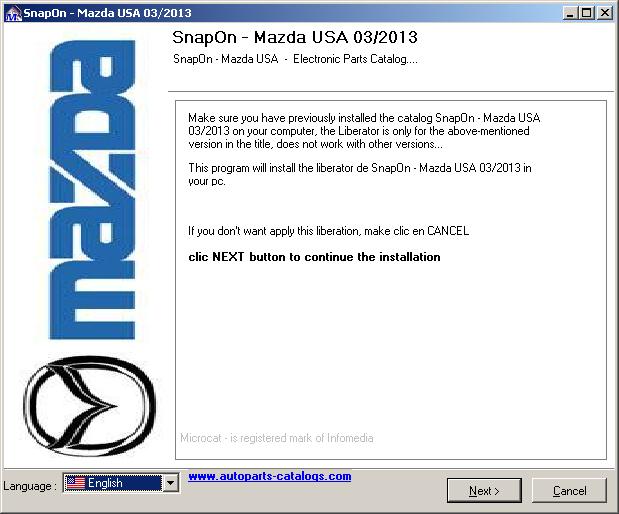Click 'This program will install the liberator' paragraph
This screenshot has height=514, width=619.
click(360, 174)
